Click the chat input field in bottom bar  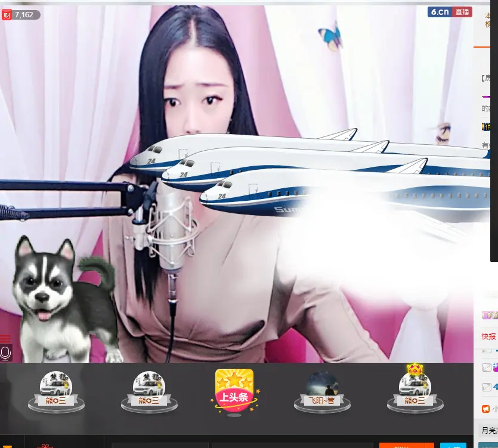pos(292,445)
